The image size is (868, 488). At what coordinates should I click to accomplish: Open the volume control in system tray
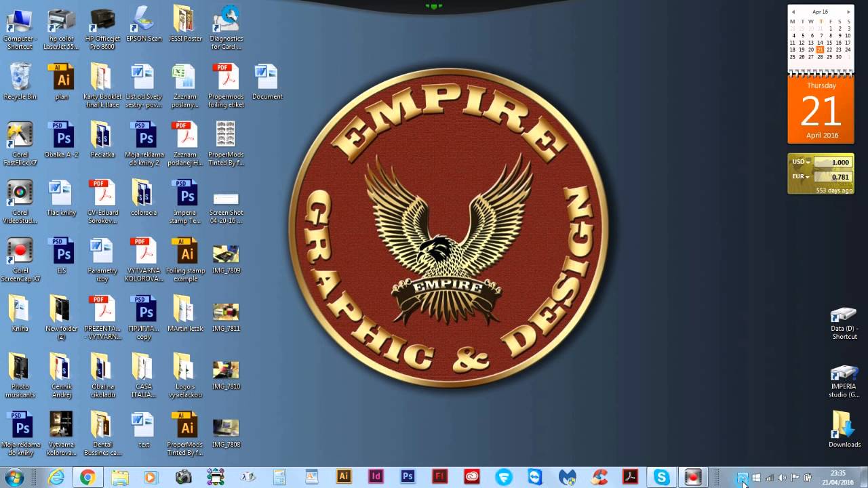click(x=782, y=478)
